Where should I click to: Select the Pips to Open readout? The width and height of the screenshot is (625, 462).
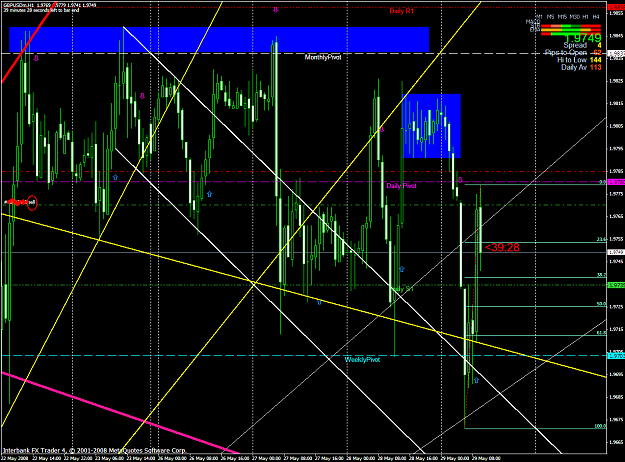click(x=573, y=53)
